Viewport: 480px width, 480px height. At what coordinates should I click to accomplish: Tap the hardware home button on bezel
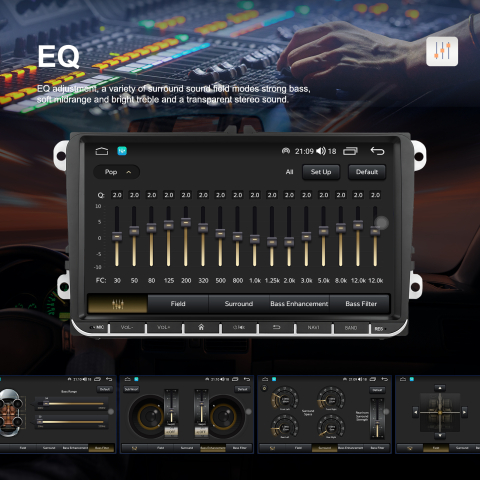(201, 327)
